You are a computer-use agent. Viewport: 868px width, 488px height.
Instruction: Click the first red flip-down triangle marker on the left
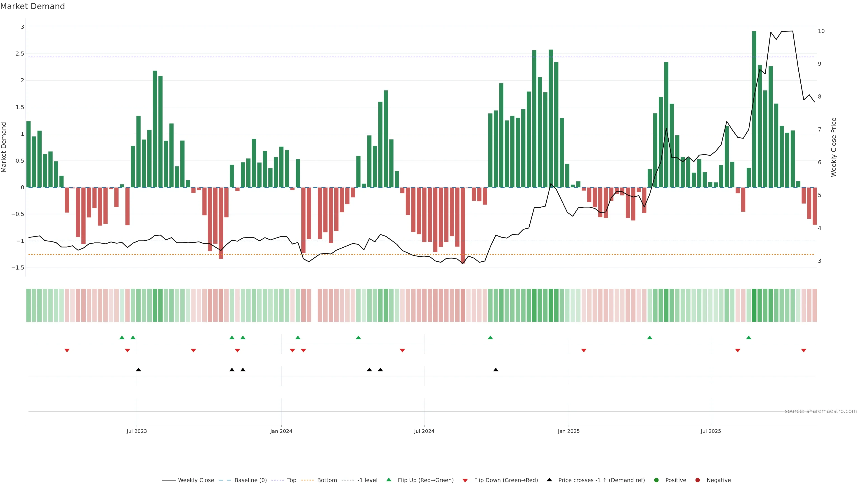67,351
